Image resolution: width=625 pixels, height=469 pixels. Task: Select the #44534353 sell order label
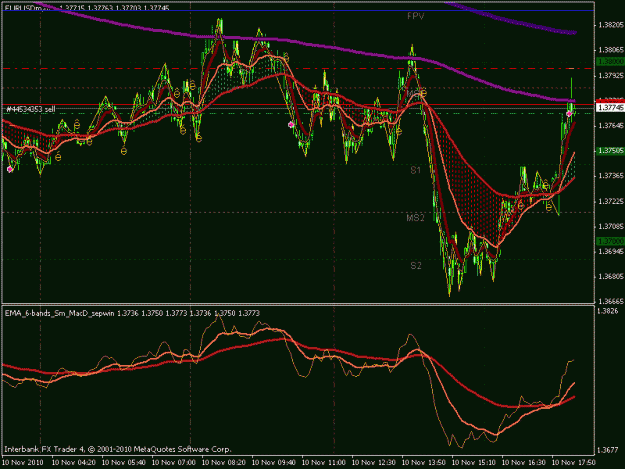[x=31, y=109]
